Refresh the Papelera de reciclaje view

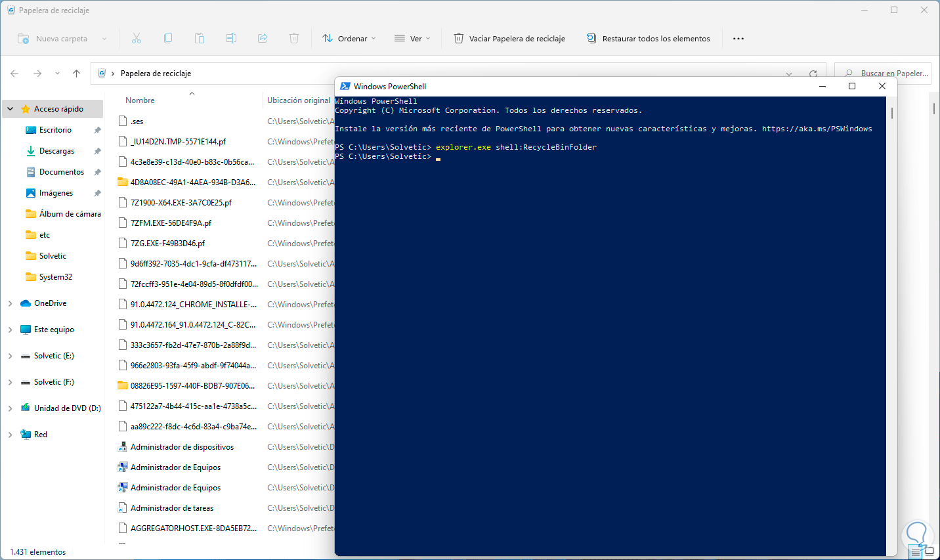tap(813, 74)
